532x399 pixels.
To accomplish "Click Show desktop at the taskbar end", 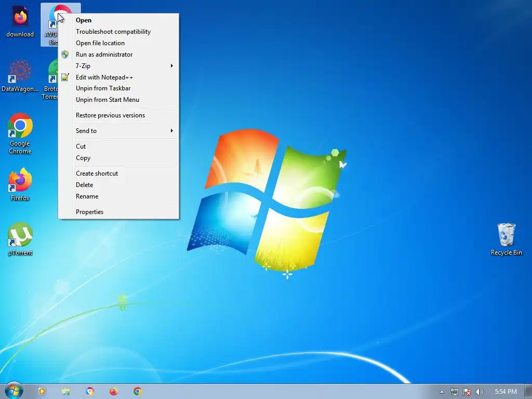I will 528,392.
